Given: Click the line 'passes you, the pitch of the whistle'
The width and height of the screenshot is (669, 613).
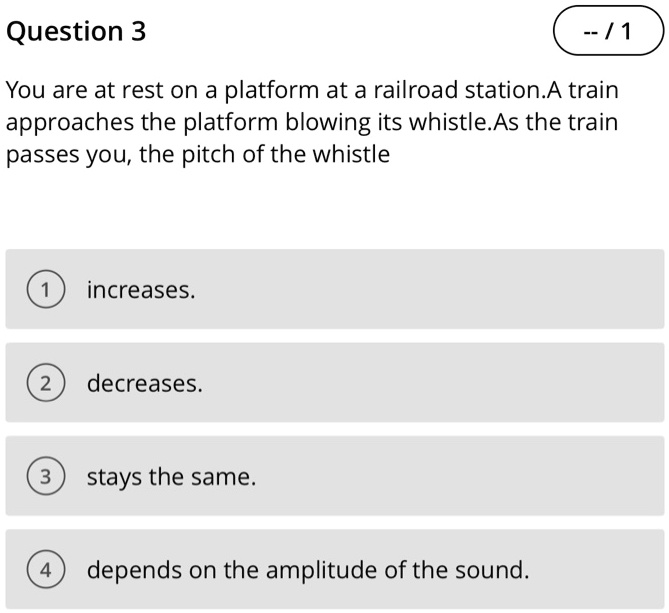Looking at the screenshot, I should (x=198, y=156).
